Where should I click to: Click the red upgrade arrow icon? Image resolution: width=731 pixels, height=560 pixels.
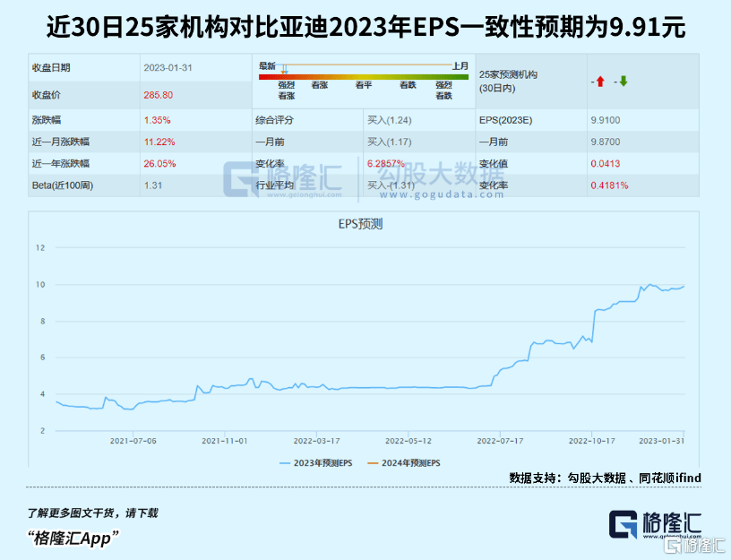600,82
